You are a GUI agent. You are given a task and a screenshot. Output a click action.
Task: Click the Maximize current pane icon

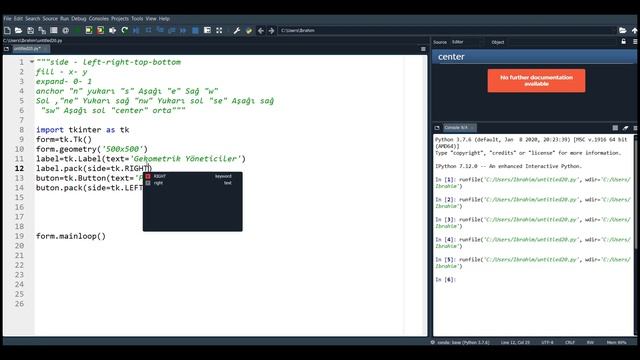pyautogui.click(x=207, y=31)
